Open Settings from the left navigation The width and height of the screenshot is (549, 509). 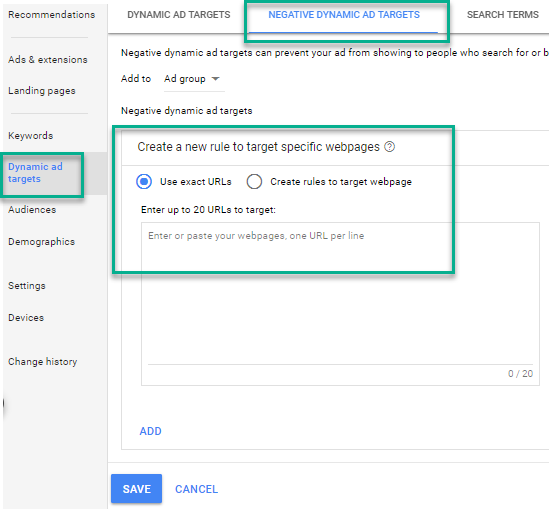[x=27, y=286]
